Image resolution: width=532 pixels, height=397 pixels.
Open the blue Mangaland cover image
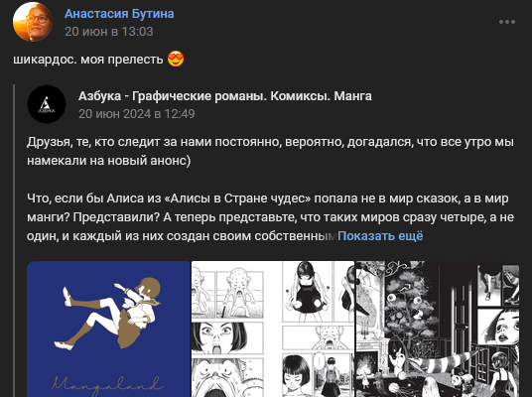108,329
